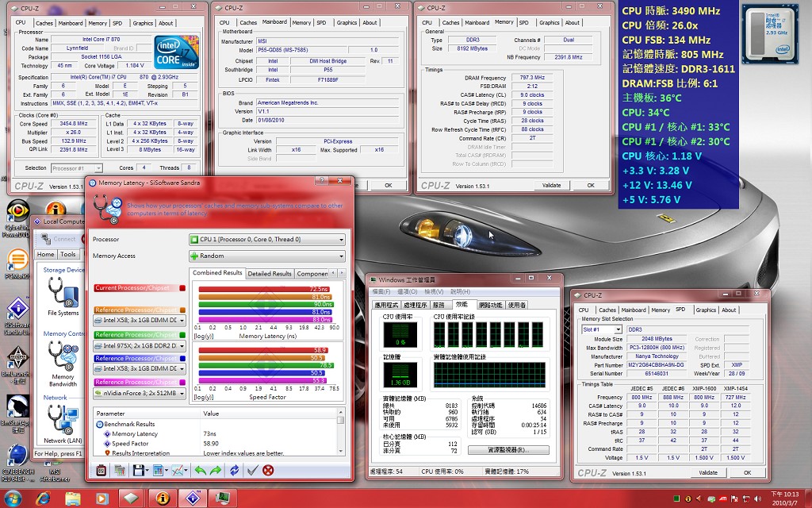The height and width of the screenshot is (508, 812).
Task: Click the help question mark in Memory Latency title bar
Action: [x=322, y=180]
